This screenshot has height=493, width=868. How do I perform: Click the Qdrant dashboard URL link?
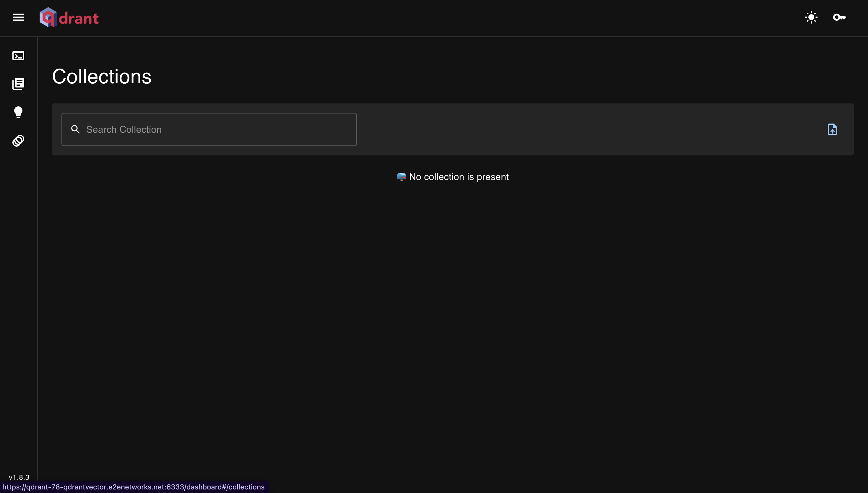point(134,486)
